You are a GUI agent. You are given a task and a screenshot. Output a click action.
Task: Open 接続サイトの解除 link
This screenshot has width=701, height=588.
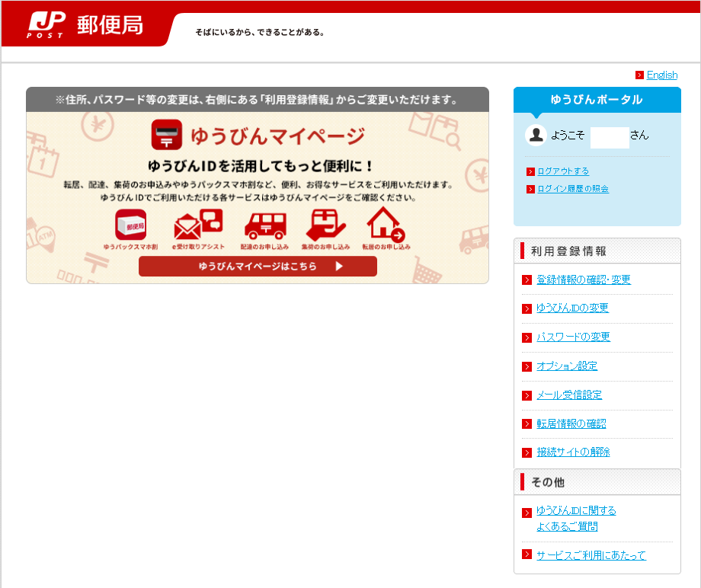tap(573, 452)
